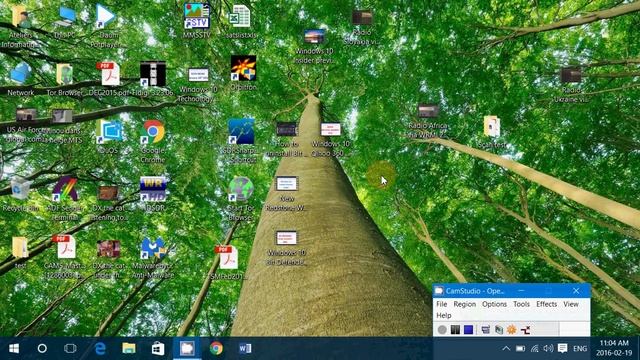Open the CamStudio Help menu
The width and height of the screenshot is (640, 360).
pos(444,316)
